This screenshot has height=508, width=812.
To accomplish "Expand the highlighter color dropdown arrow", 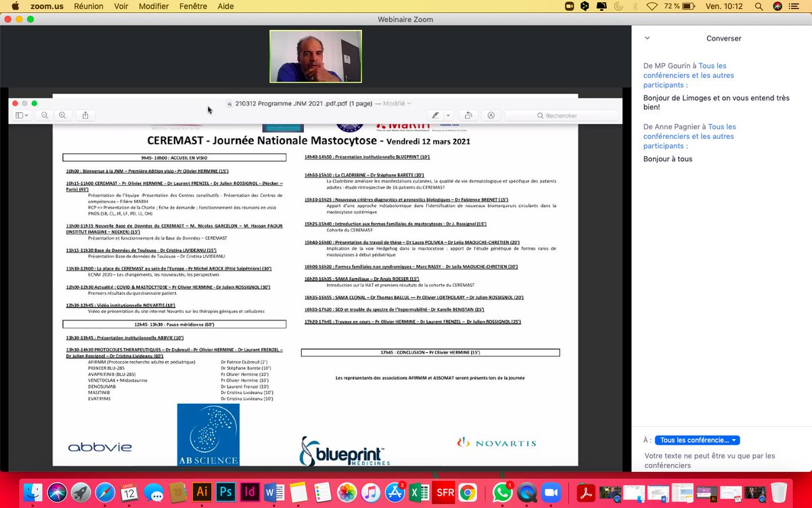I will pyautogui.click(x=448, y=115).
